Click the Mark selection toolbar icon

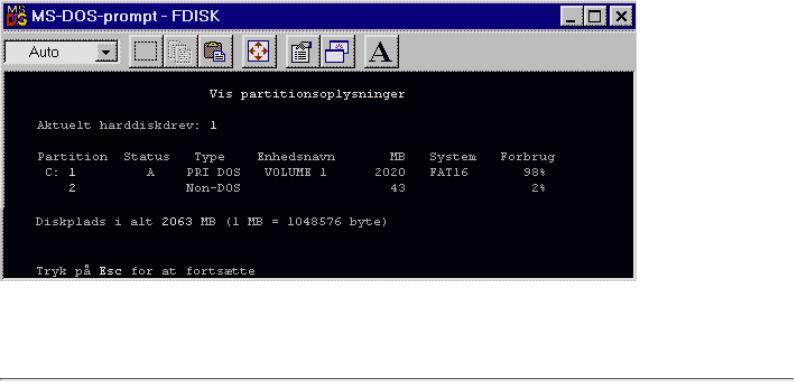(146, 52)
